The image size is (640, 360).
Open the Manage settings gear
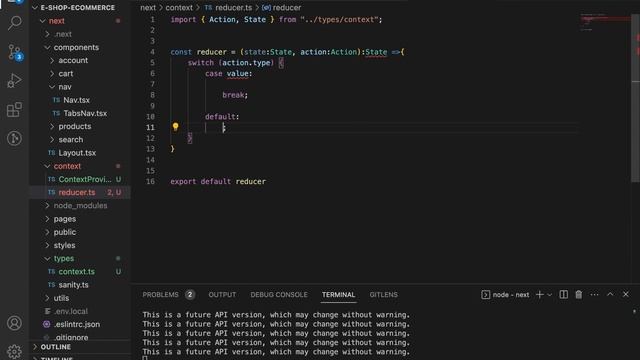(14, 351)
